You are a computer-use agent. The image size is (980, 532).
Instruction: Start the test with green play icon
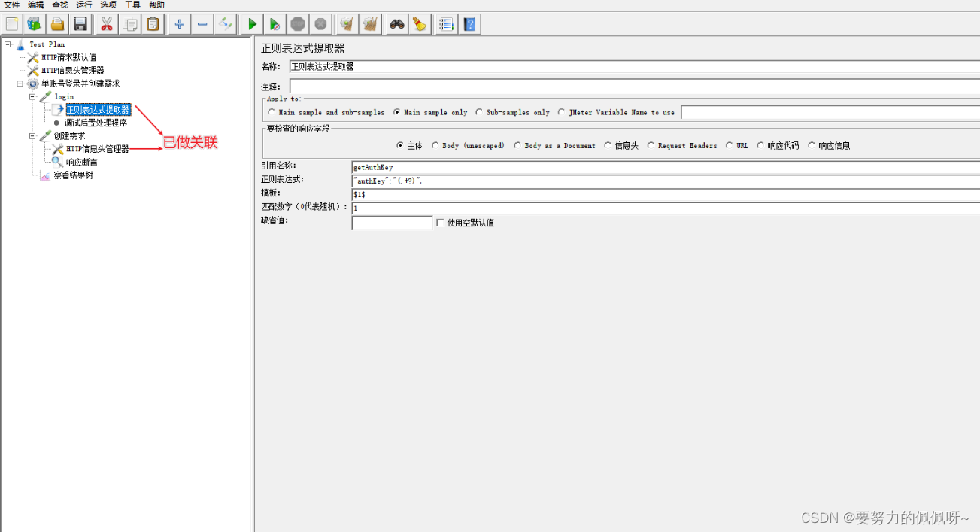point(253,24)
